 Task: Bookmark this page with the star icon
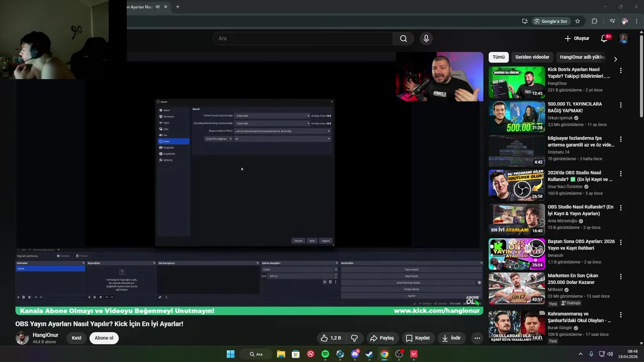[x=578, y=21]
